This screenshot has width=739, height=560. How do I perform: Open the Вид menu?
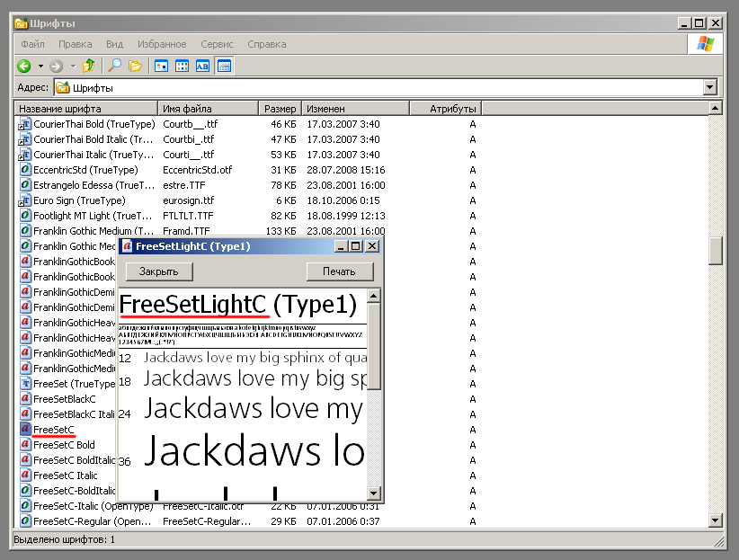point(114,44)
